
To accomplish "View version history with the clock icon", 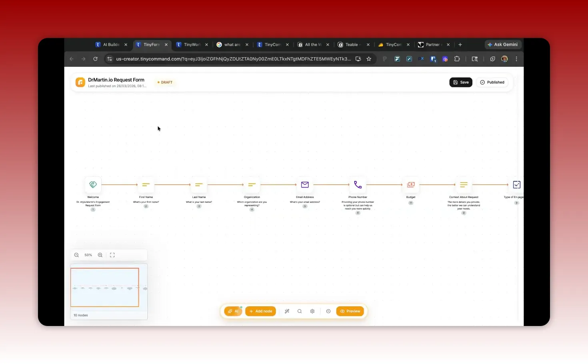I will pyautogui.click(x=328, y=311).
